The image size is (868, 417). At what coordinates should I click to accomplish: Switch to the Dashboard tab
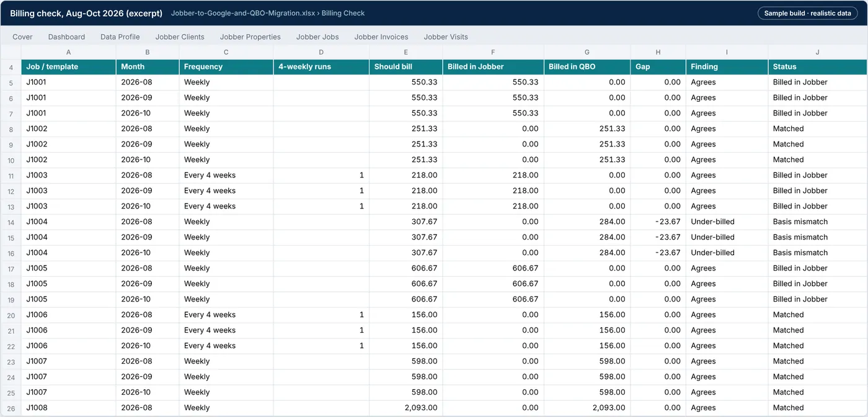[x=66, y=37]
